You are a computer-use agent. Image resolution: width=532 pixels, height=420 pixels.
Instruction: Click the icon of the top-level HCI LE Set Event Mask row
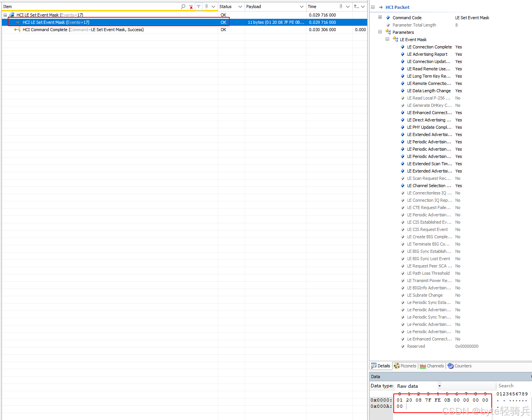pos(12,15)
